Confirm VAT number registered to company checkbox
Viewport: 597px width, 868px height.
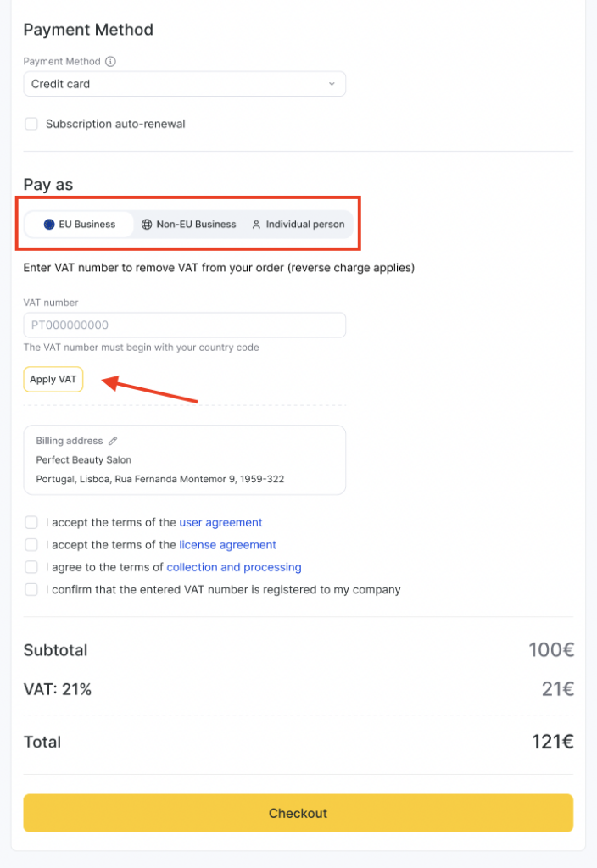31,589
